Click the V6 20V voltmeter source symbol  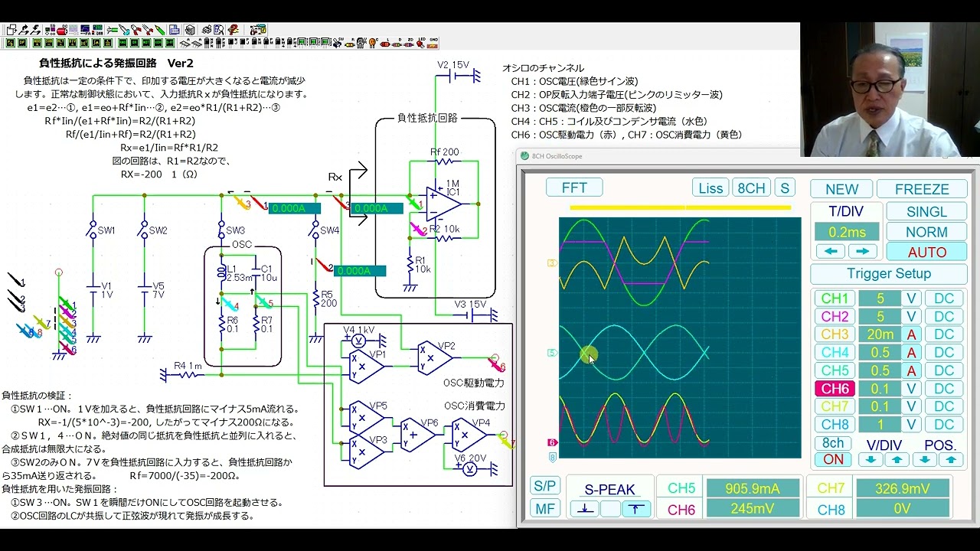pos(471,468)
